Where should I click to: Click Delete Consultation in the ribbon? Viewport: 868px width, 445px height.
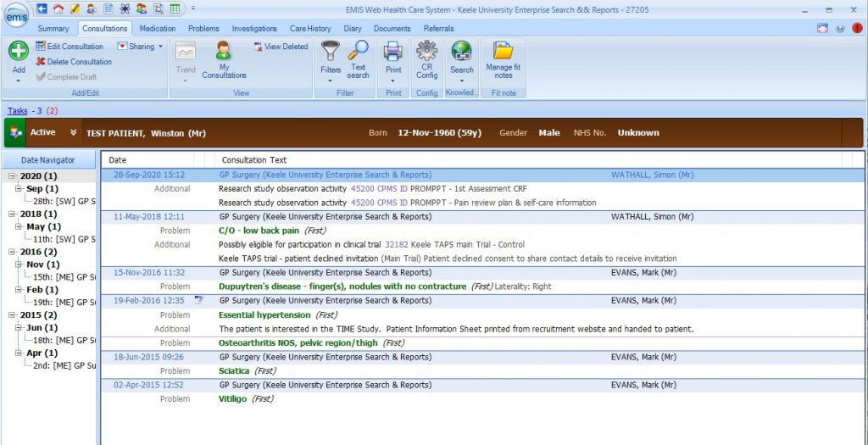(x=74, y=61)
